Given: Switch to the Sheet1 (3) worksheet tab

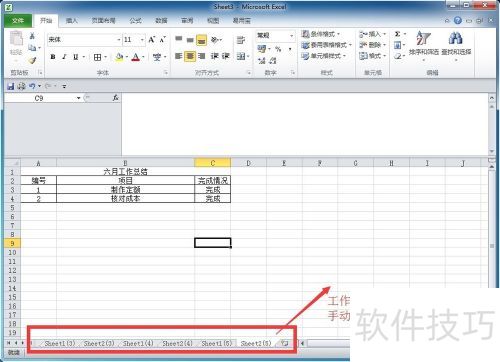Looking at the screenshot, I should (60, 343).
